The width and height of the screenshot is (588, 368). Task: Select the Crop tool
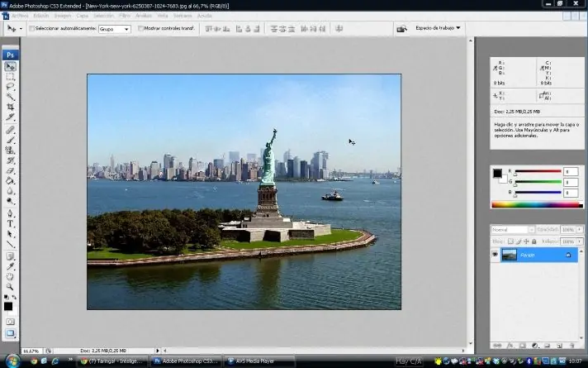click(x=10, y=107)
